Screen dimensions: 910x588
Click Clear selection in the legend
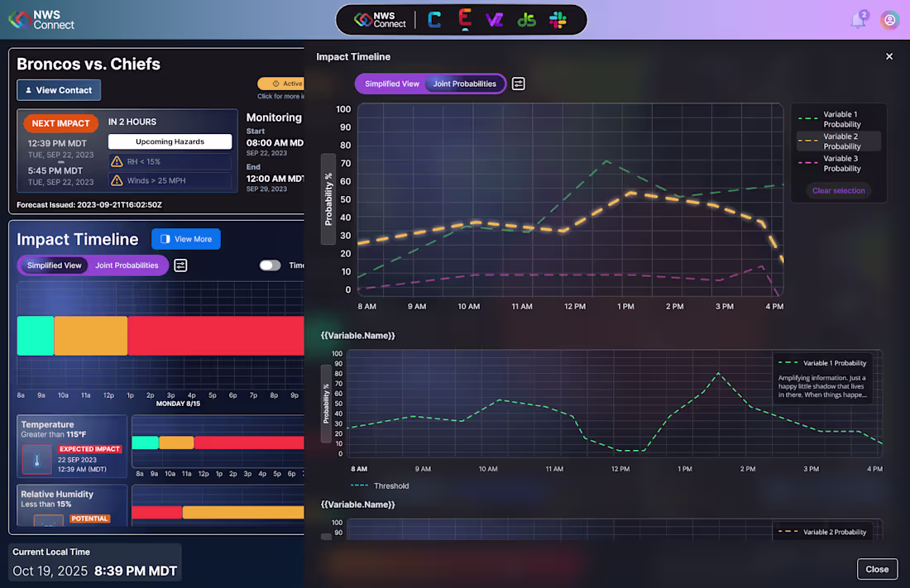tap(838, 190)
